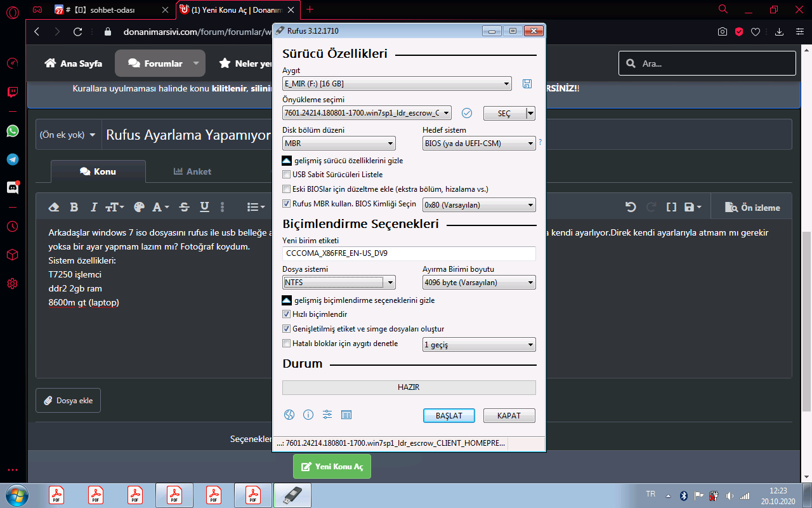Click the checksum checkmark icon in Rufus
The image size is (812, 508).
coord(467,113)
